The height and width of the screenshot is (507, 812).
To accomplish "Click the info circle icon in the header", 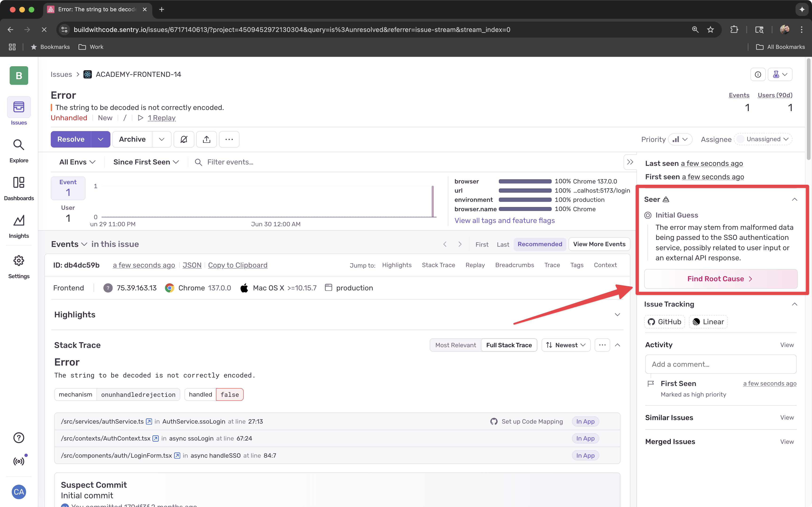I will pos(758,74).
